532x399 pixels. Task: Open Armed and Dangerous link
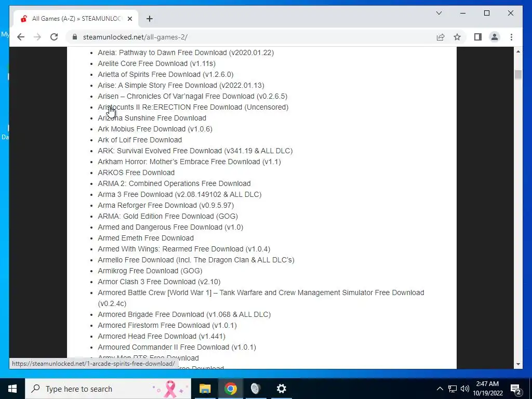point(170,227)
